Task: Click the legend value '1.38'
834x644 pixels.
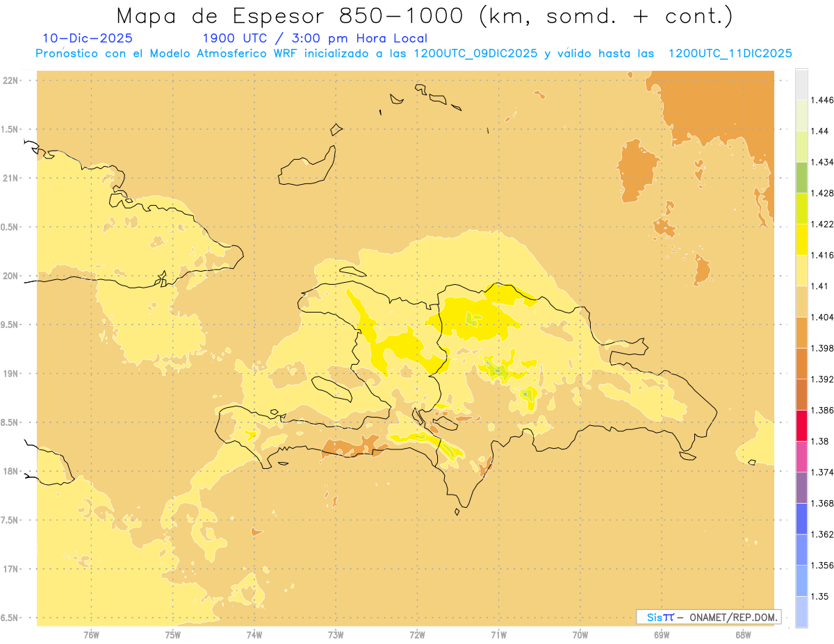Action: (x=819, y=441)
